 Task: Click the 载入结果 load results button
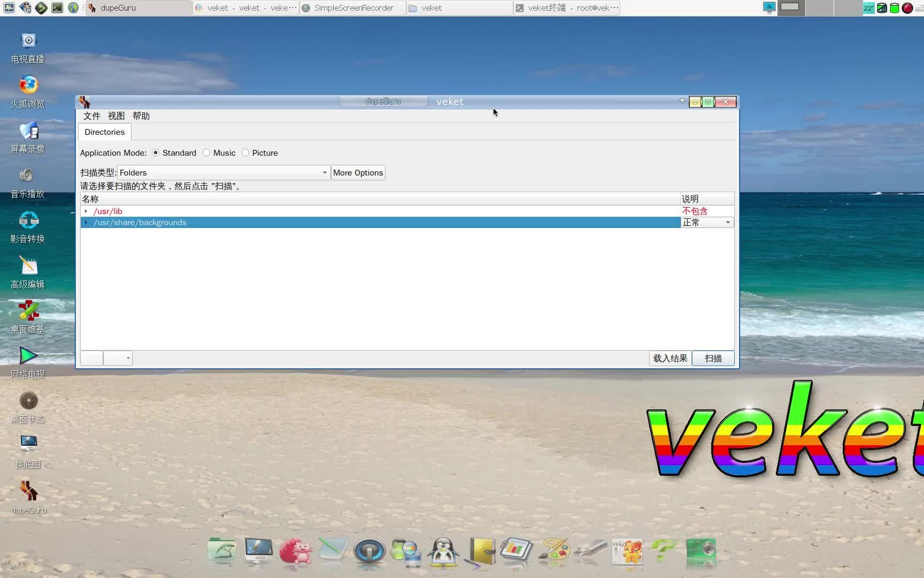click(670, 359)
